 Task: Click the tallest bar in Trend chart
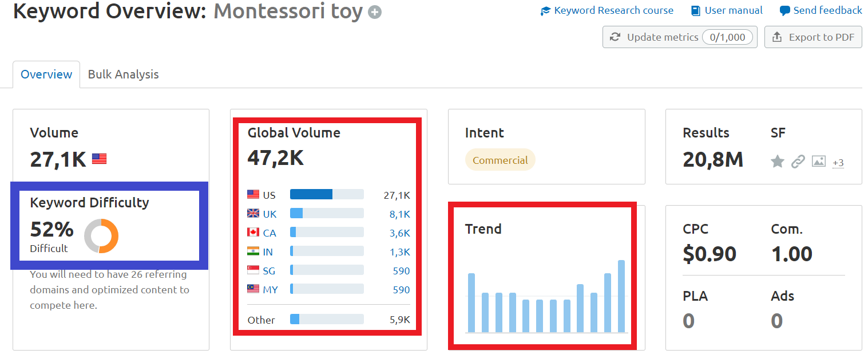click(621, 296)
